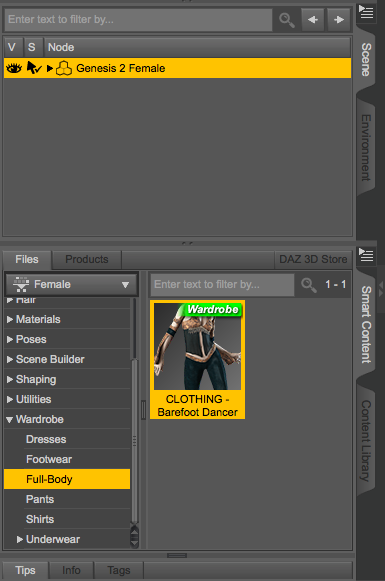385x581 pixels.
Task: Click the Wardrobe badge on the thumbnail
Action: 213,309
